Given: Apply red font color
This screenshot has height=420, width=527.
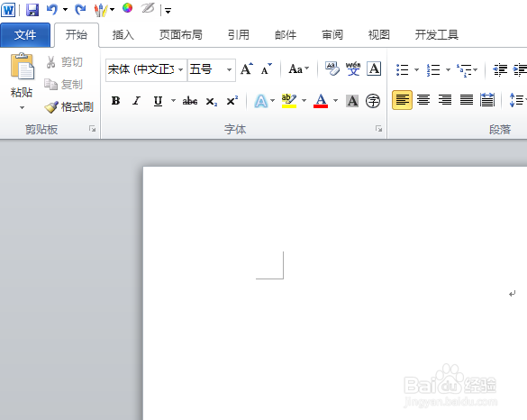Looking at the screenshot, I should pos(321,101).
